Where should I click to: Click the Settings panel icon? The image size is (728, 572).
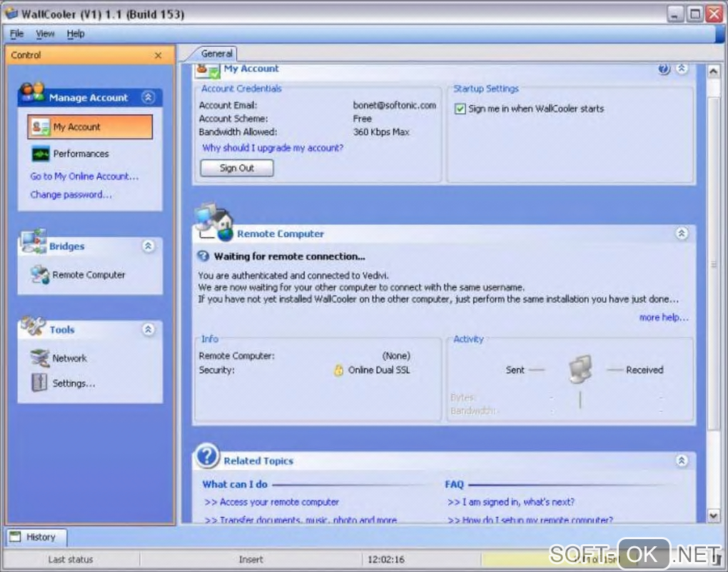[39, 383]
